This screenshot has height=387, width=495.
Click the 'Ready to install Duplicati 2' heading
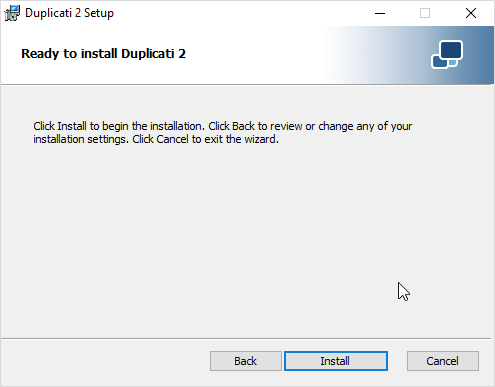click(x=103, y=54)
